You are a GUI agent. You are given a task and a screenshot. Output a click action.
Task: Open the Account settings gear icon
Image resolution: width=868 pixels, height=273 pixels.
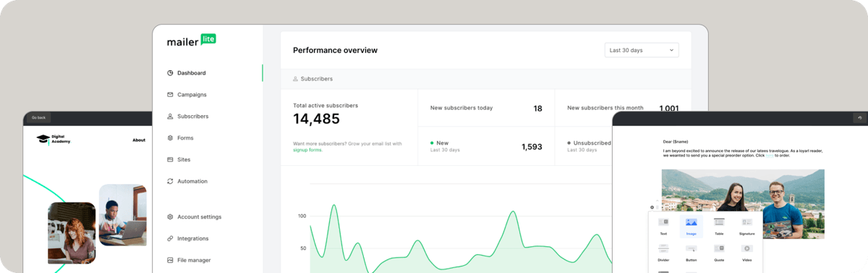170,217
